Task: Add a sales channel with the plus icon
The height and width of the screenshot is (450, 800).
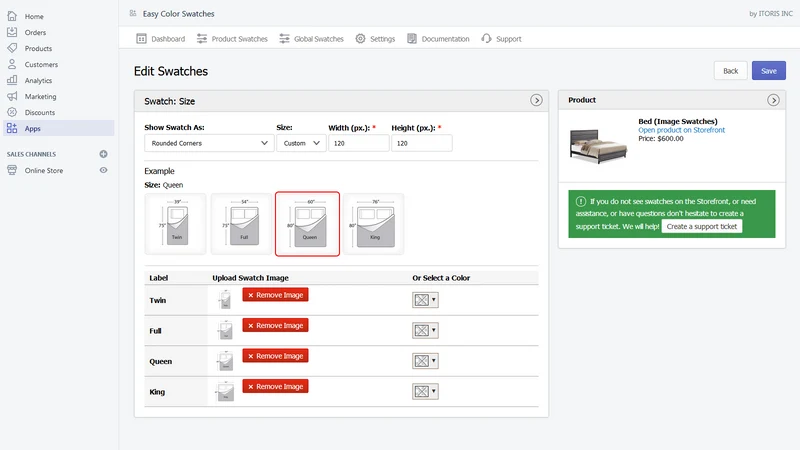Action: (x=104, y=154)
